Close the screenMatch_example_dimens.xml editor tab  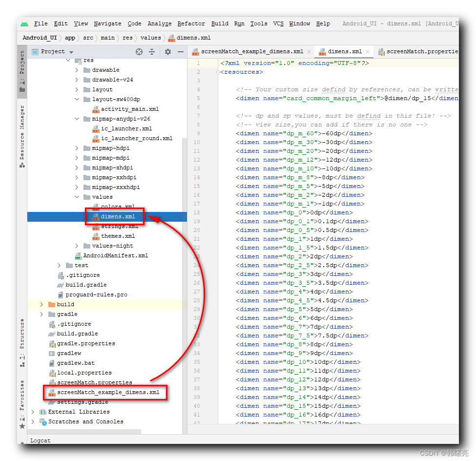click(308, 51)
